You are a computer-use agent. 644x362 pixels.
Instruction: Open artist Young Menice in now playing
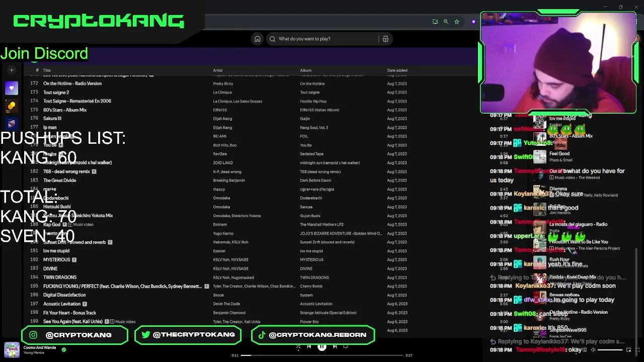34,353
